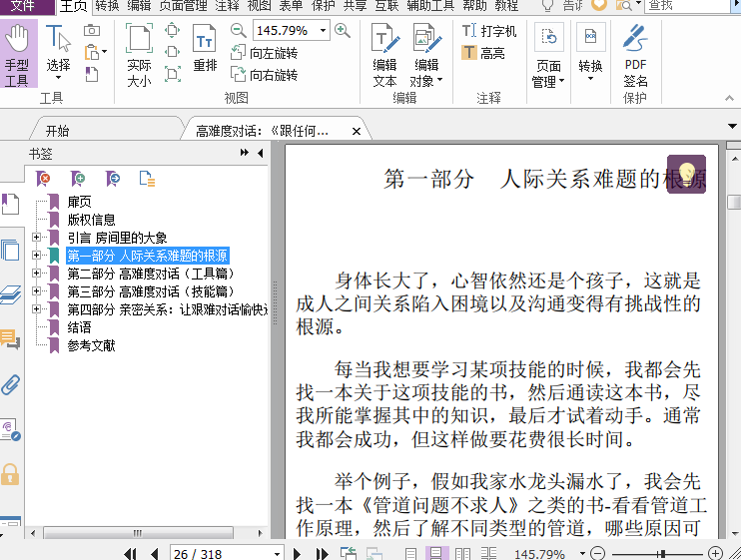
Task: Switch to the 转换 ribbon tab
Action: pos(107,6)
